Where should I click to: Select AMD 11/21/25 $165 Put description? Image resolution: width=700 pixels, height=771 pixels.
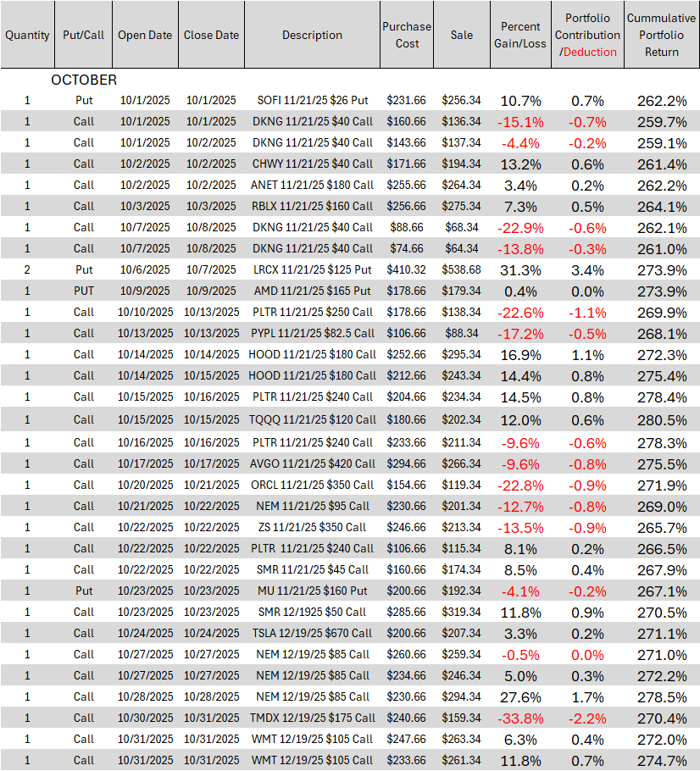click(313, 291)
